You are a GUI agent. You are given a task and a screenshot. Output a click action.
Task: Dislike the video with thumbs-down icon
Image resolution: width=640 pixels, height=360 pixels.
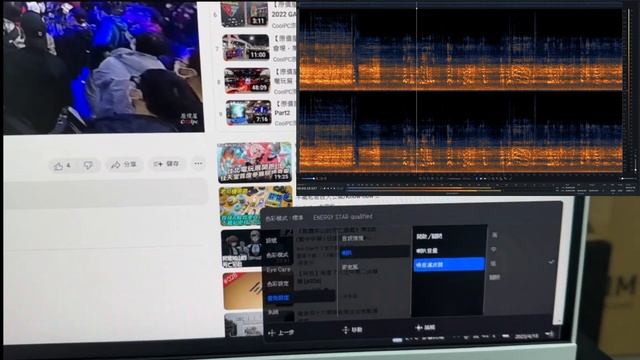coord(88,165)
